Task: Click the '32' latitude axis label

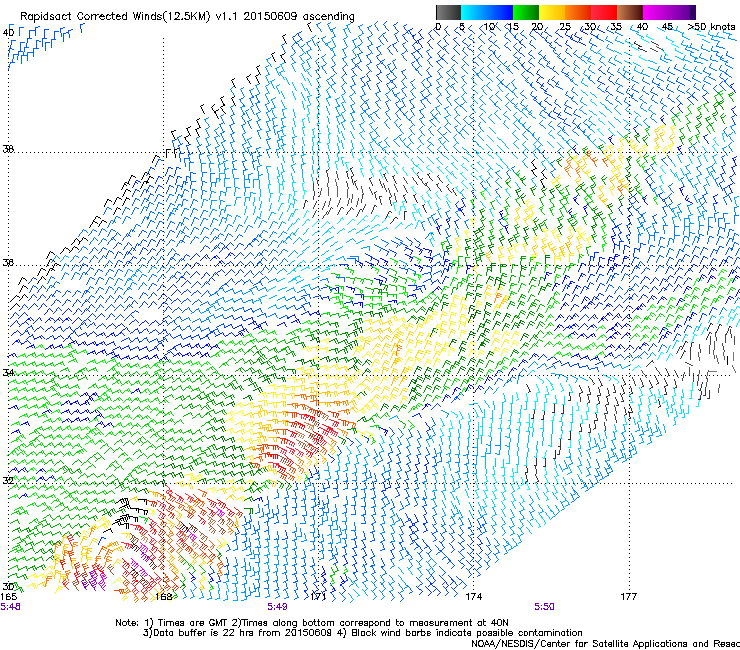Action: click(x=8, y=480)
